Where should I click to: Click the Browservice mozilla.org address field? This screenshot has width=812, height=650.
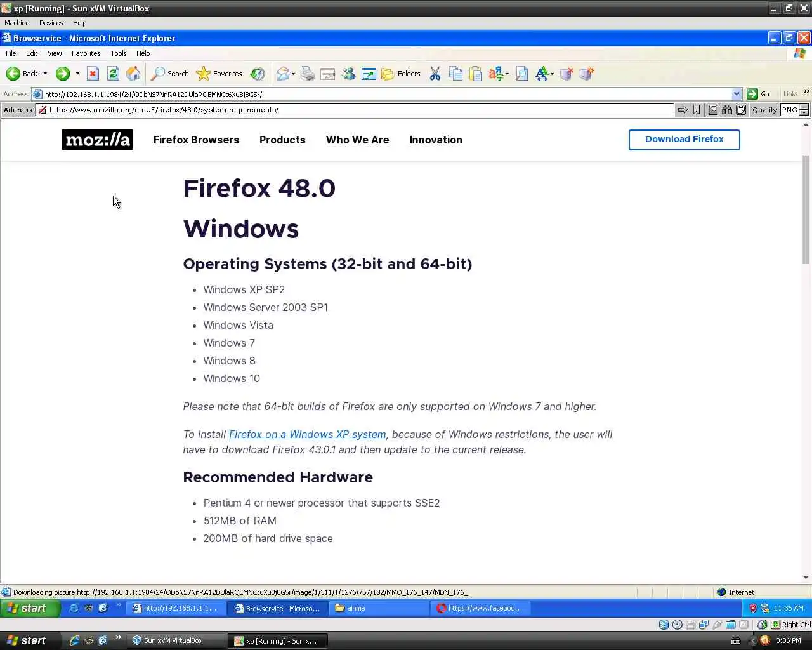[355, 110]
